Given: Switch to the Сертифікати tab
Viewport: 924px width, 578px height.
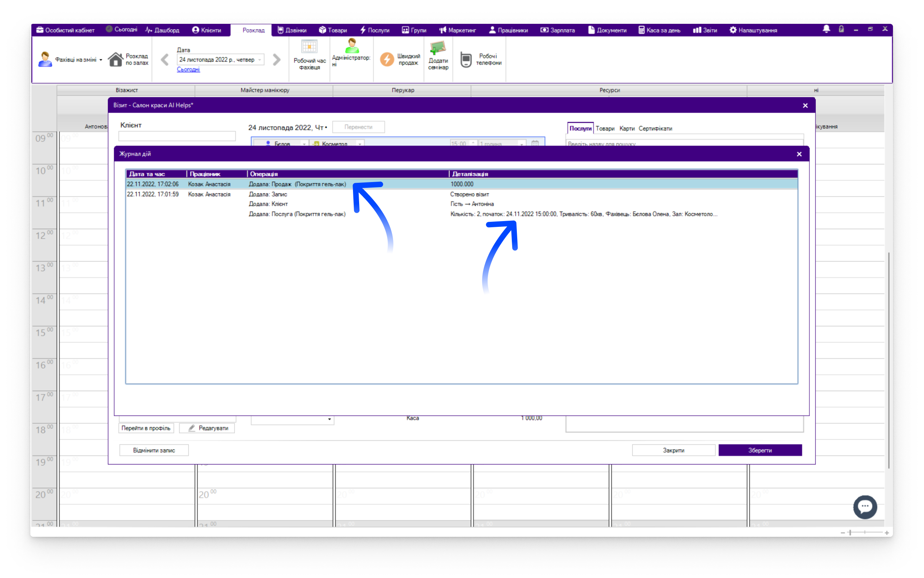Looking at the screenshot, I should (655, 129).
